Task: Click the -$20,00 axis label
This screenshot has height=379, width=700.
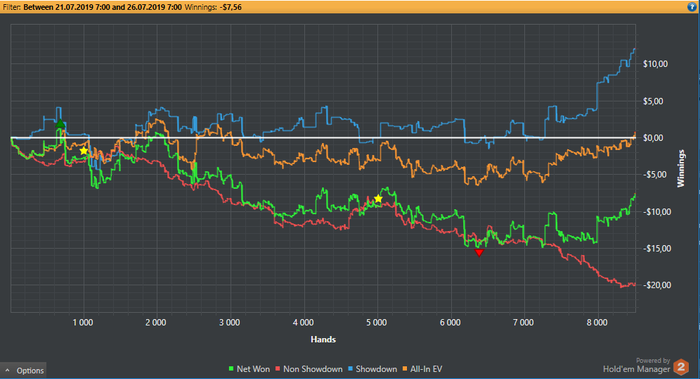Action: [x=656, y=285]
